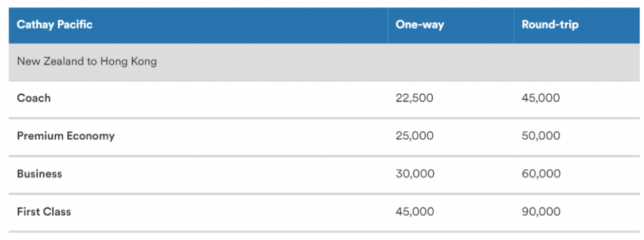Click Business round-trip value 60,000

point(540,174)
